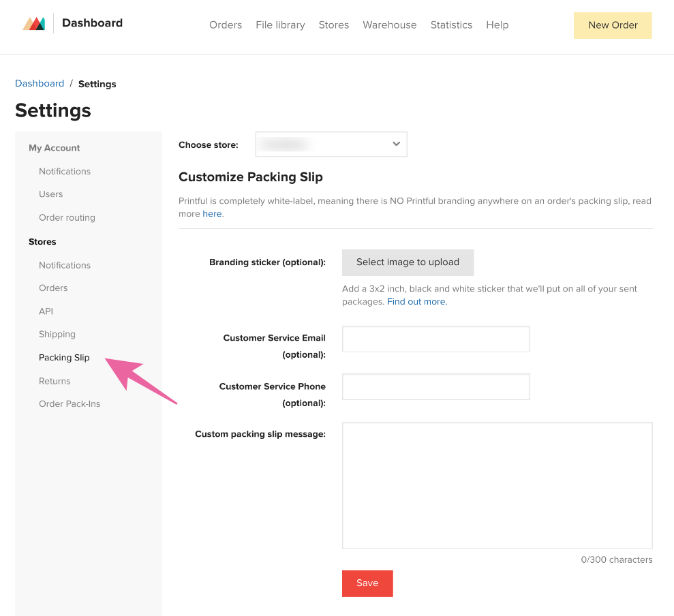The width and height of the screenshot is (674, 616).
Task: Select Users in the settings sidebar
Action: coord(50,194)
